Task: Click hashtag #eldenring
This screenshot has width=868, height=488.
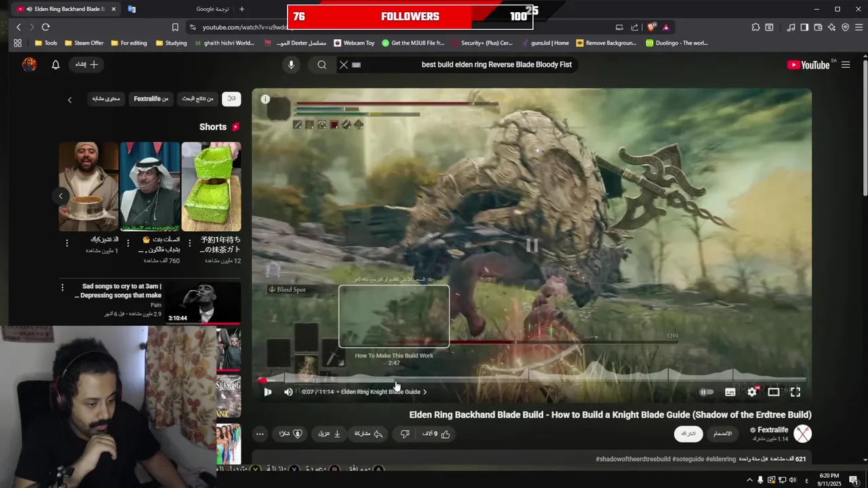Action: 721,459
